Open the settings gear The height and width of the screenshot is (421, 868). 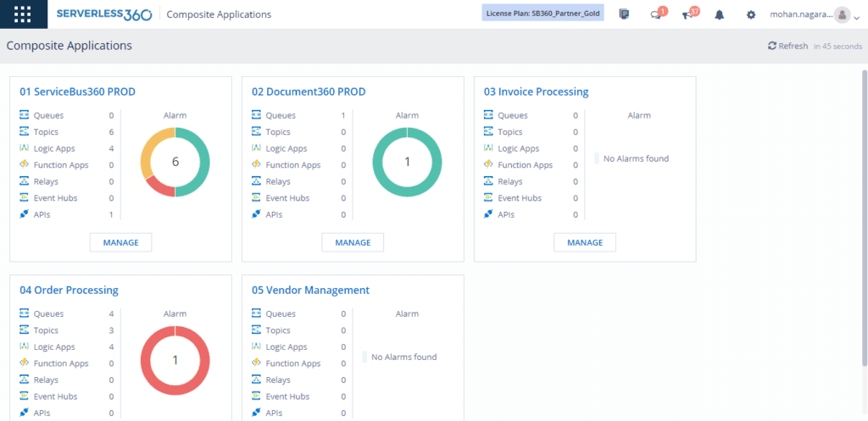(x=750, y=14)
